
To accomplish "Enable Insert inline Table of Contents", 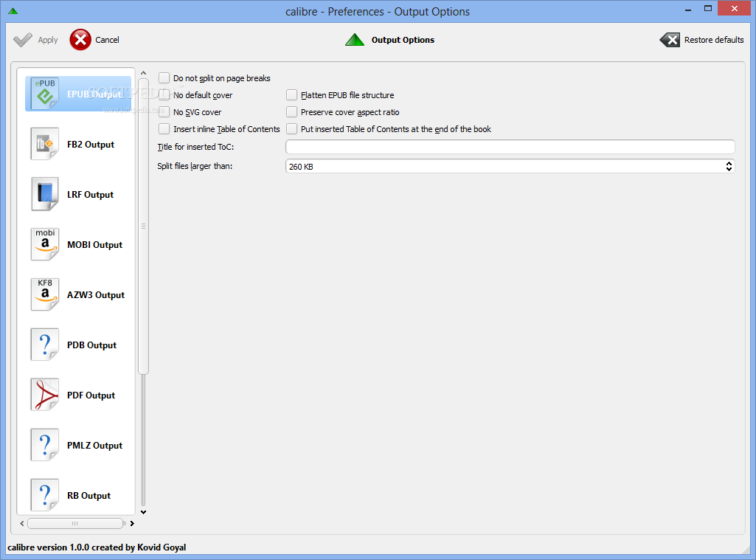I will (164, 129).
